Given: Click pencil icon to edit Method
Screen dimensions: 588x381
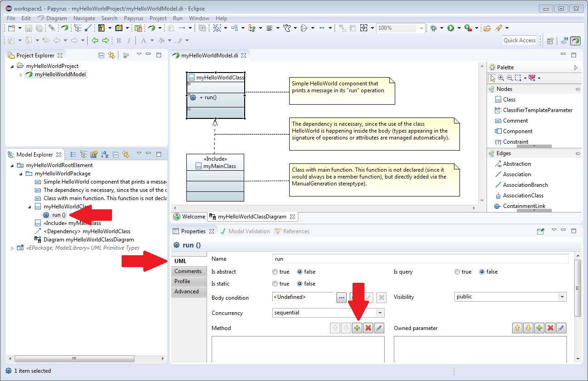Looking at the screenshot, I should [379, 328].
